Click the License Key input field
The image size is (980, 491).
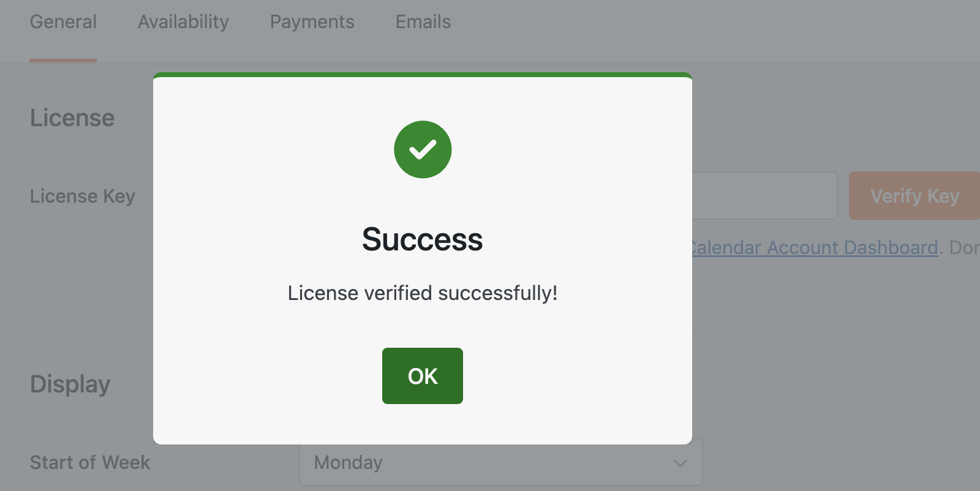(x=766, y=195)
